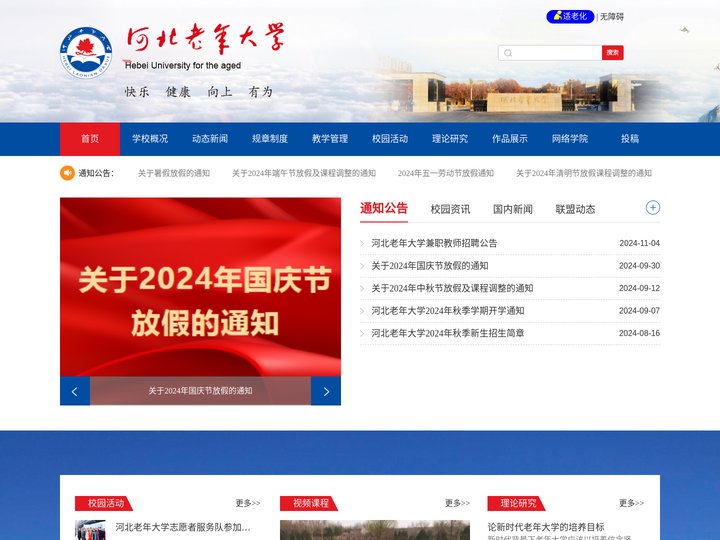Open 河北老年大学2024年秋季学期开学通知
720x540 pixels.
click(x=448, y=311)
